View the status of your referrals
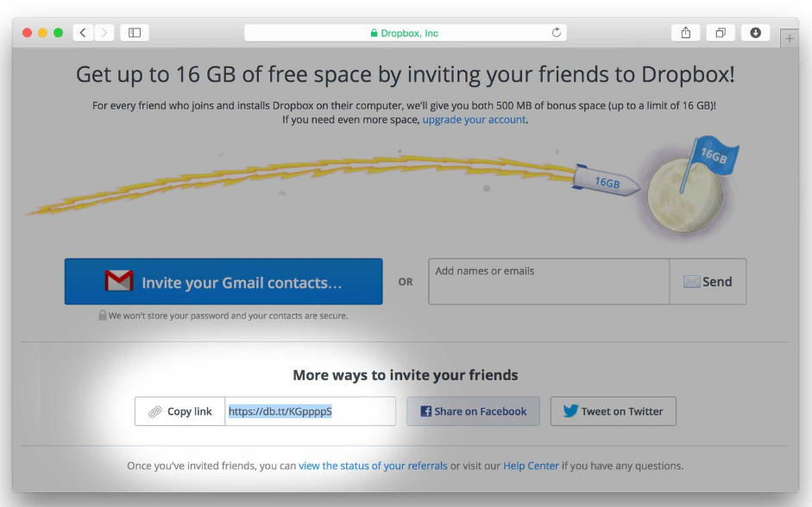This screenshot has height=507, width=812. 373,465
